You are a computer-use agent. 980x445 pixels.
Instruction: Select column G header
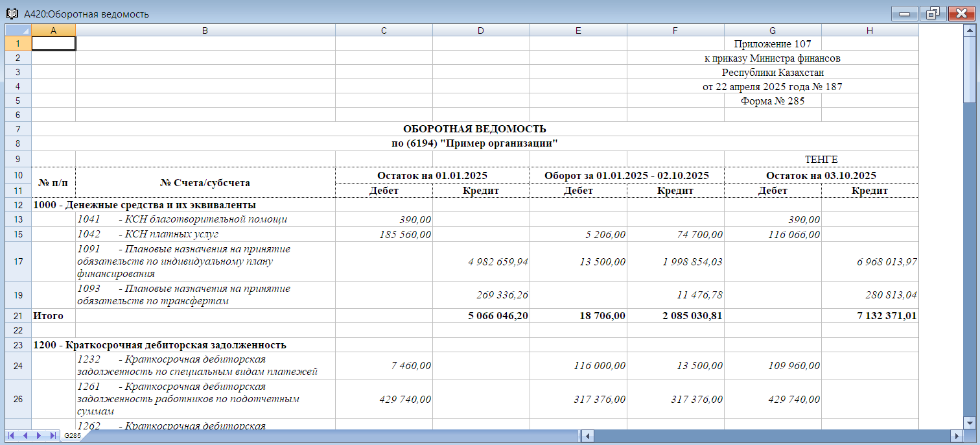[773, 30]
